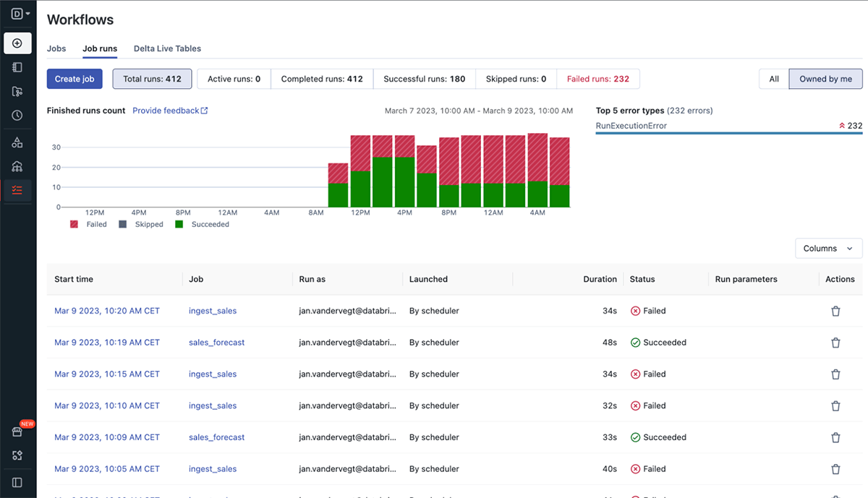868x498 pixels.
Task: Click the New plus icon in sidebar
Action: tap(17, 43)
